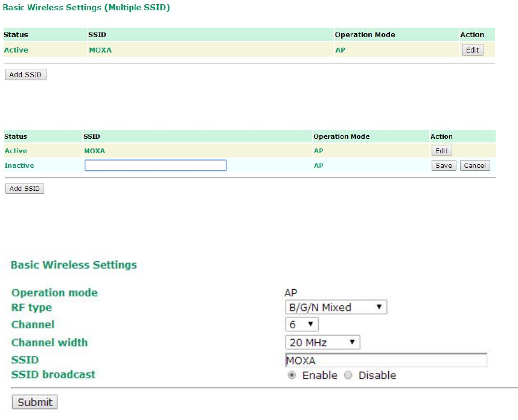518x420 pixels.
Task: Click the upper Add SSID button
Action: tap(25, 75)
